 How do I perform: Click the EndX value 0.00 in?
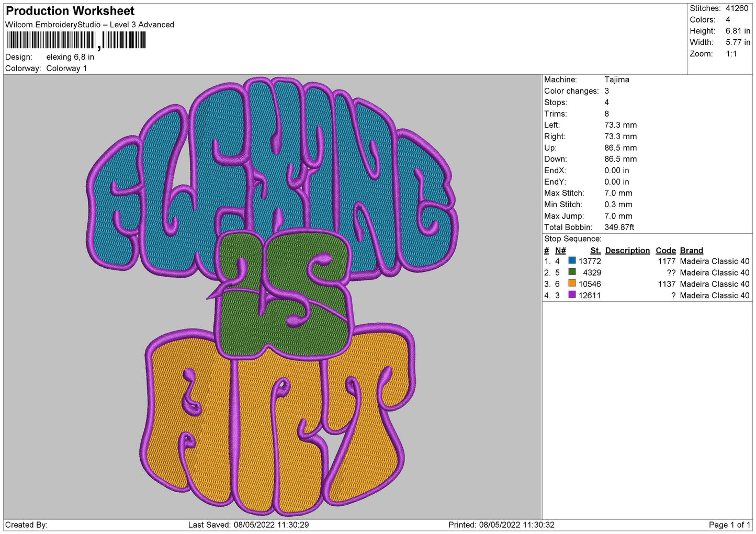click(617, 171)
